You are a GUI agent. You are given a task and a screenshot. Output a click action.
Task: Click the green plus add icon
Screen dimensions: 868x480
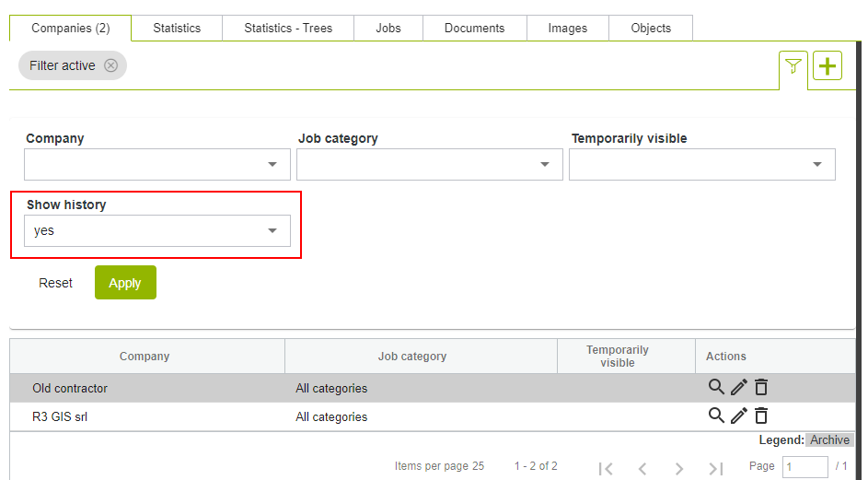[x=827, y=66]
